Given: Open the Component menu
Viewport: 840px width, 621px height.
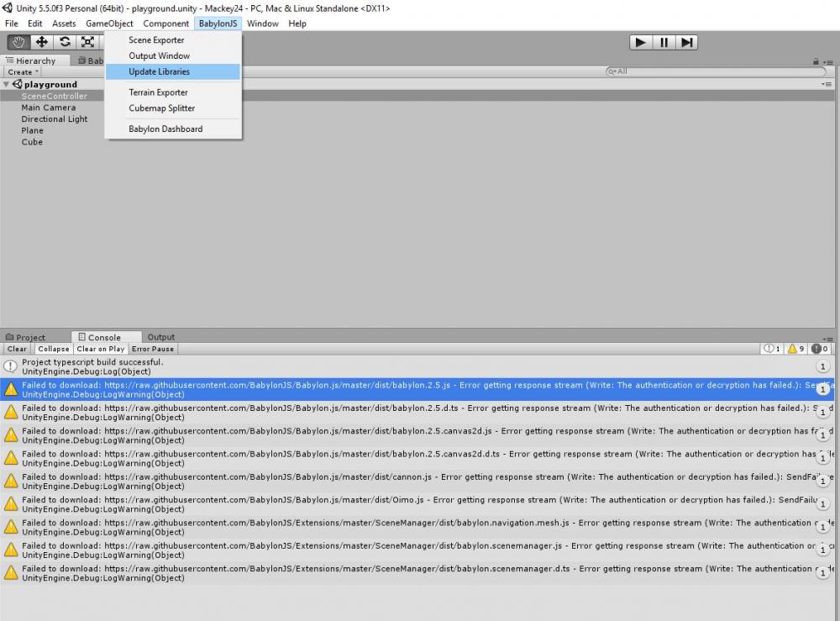Looking at the screenshot, I should 165,24.
